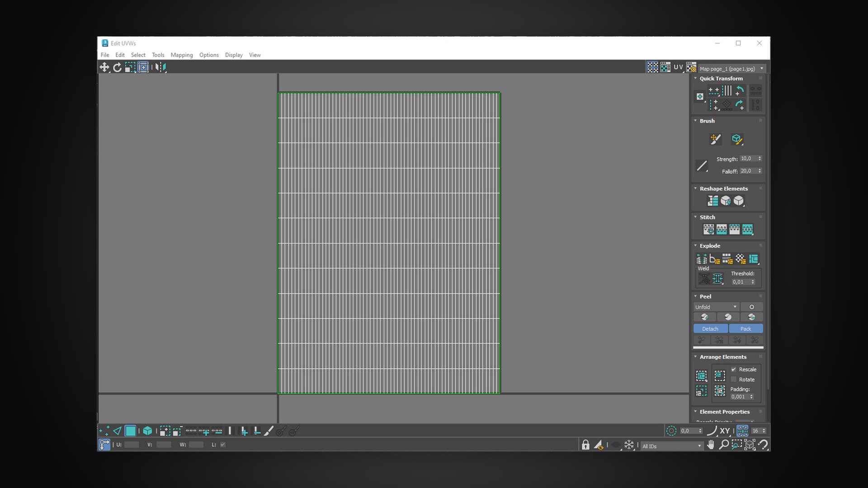This screenshot has height=488, width=868.
Task: Toggle the Lock Selection padlock icon
Action: click(x=585, y=445)
